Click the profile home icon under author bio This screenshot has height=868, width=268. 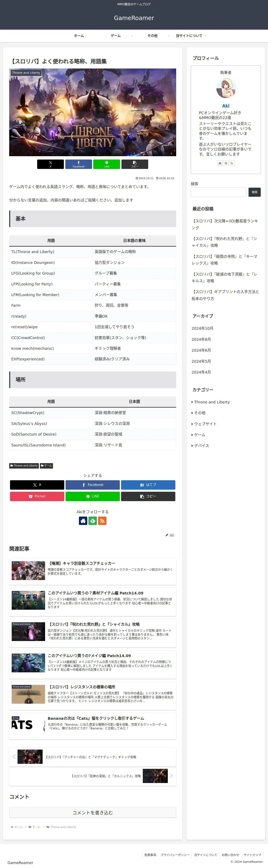pyautogui.click(x=220, y=163)
